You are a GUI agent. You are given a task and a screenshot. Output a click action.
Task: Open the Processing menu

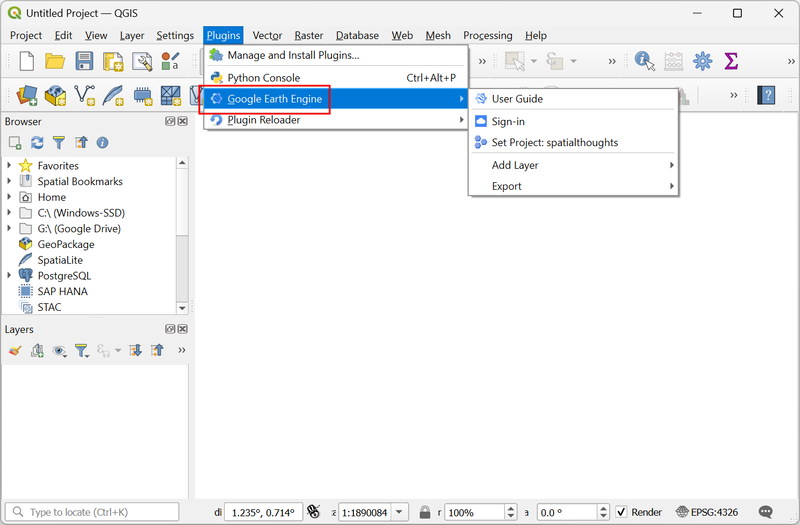(487, 35)
